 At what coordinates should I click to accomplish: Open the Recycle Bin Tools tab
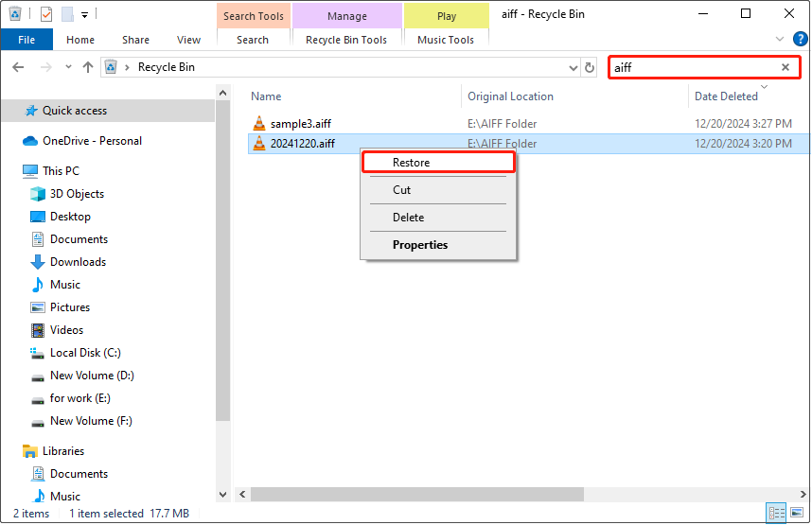click(x=346, y=40)
